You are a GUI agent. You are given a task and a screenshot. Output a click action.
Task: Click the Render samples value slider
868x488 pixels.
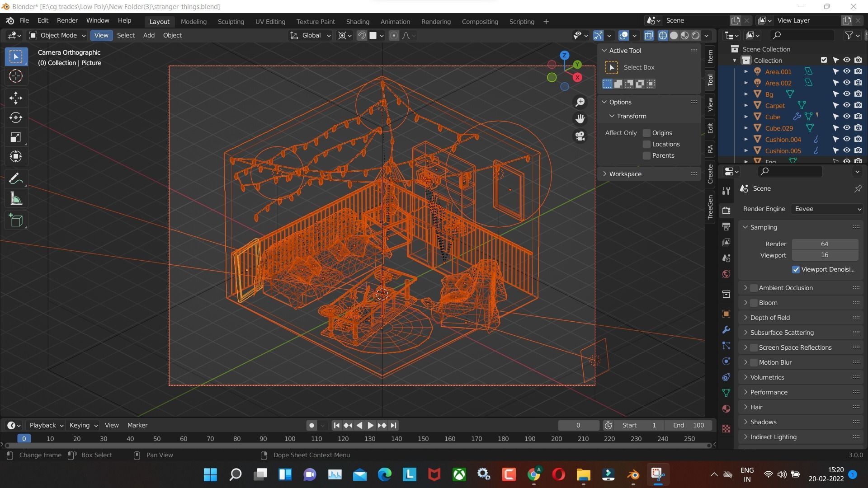pyautogui.click(x=825, y=244)
